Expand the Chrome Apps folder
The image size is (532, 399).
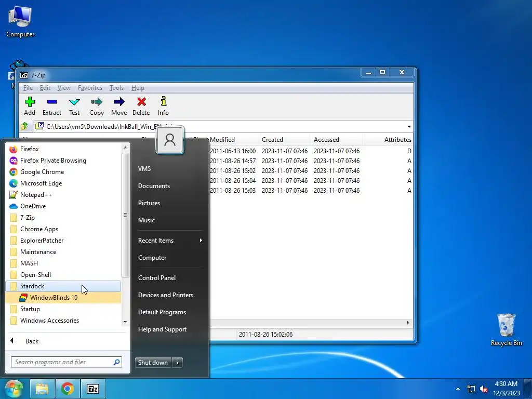63,229
